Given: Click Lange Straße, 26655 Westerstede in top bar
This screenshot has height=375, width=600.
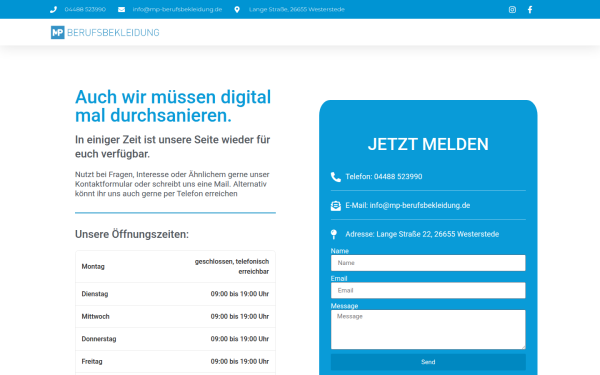Looking at the screenshot, I should tap(297, 10).
